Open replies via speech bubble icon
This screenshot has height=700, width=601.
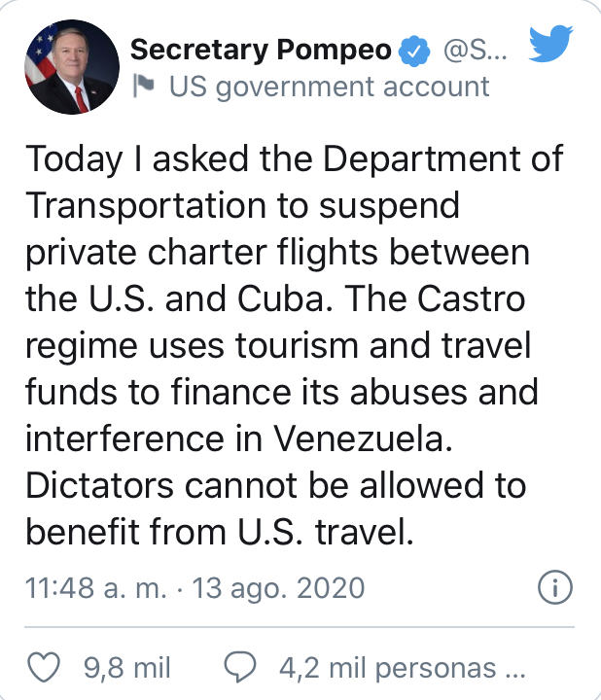(x=240, y=667)
